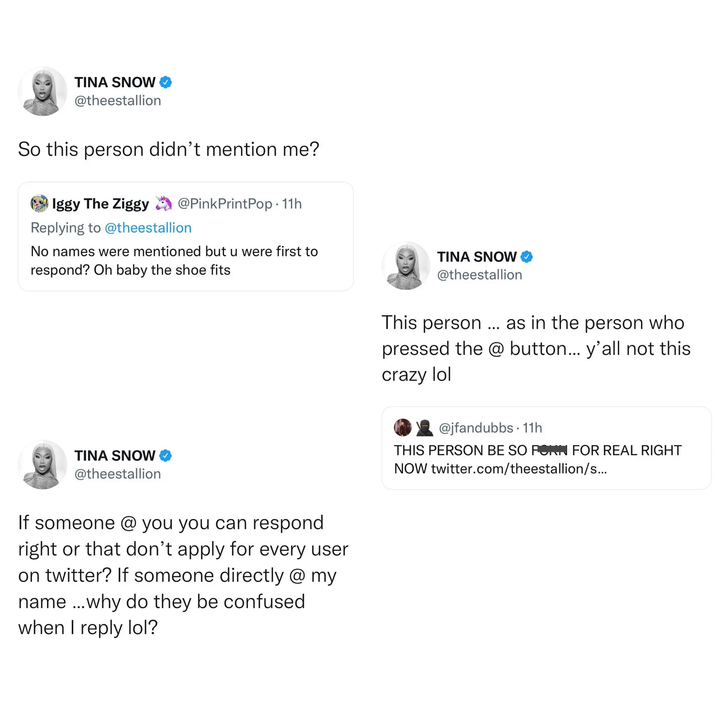
Task: Open profile photo above "pressed the @ button" tweet
Action: [406, 266]
